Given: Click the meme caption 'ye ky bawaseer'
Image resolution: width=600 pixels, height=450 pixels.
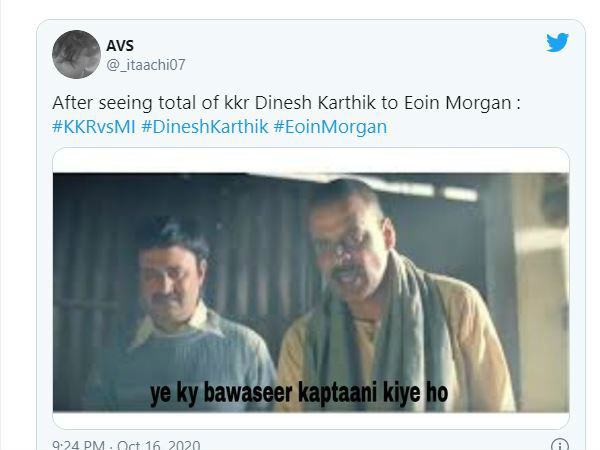Looking at the screenshot, I should pos(221,393).
